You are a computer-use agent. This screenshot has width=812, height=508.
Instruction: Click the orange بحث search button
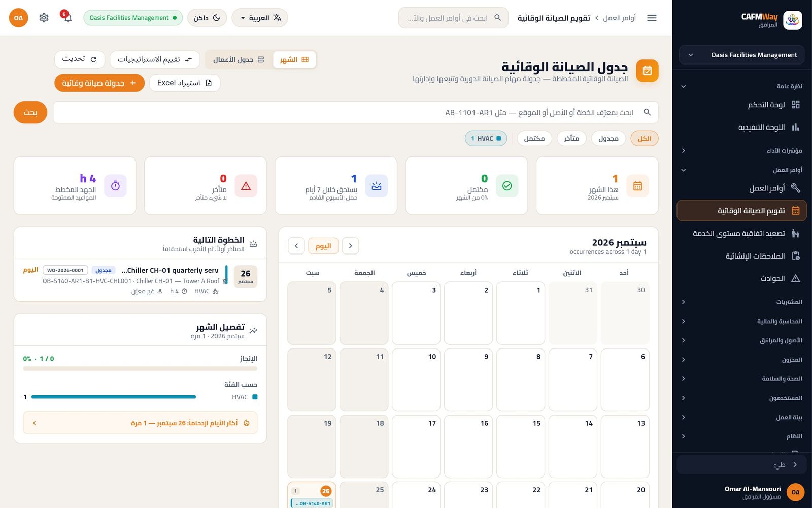pos(30,112)
